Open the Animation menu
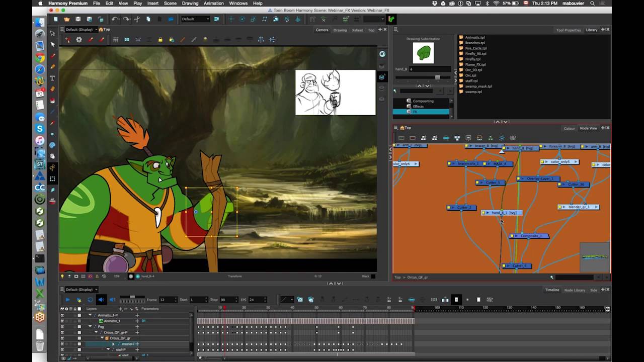Screen dimensions: 644x362 point(213,3)
